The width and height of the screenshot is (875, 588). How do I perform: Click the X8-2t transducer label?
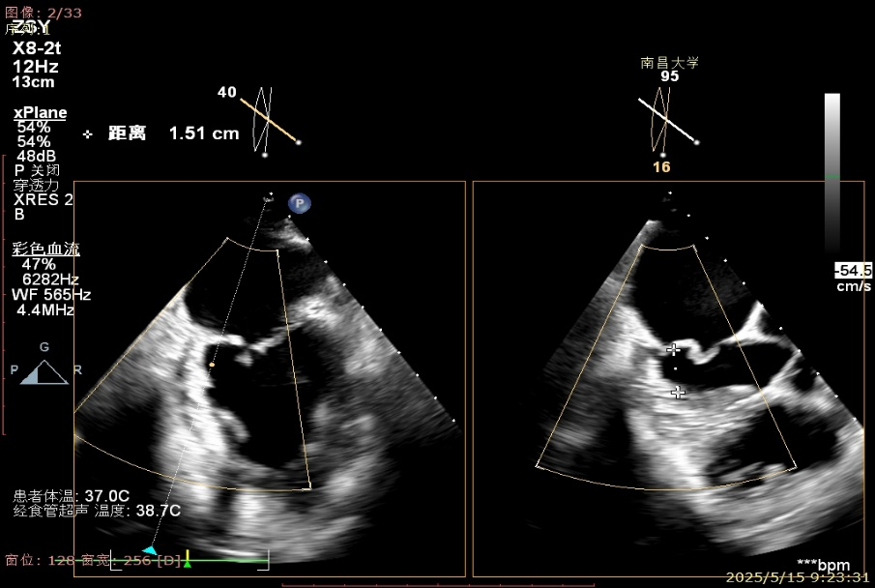(37, 47)
